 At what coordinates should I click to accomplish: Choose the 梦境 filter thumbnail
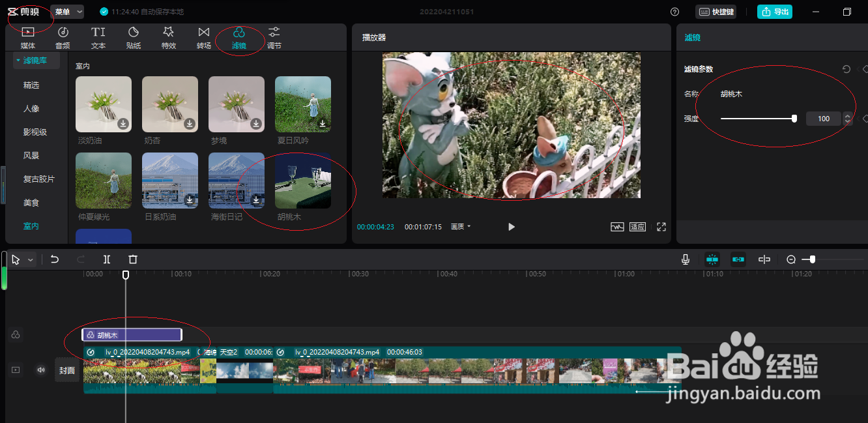click(x=237, y=104)
